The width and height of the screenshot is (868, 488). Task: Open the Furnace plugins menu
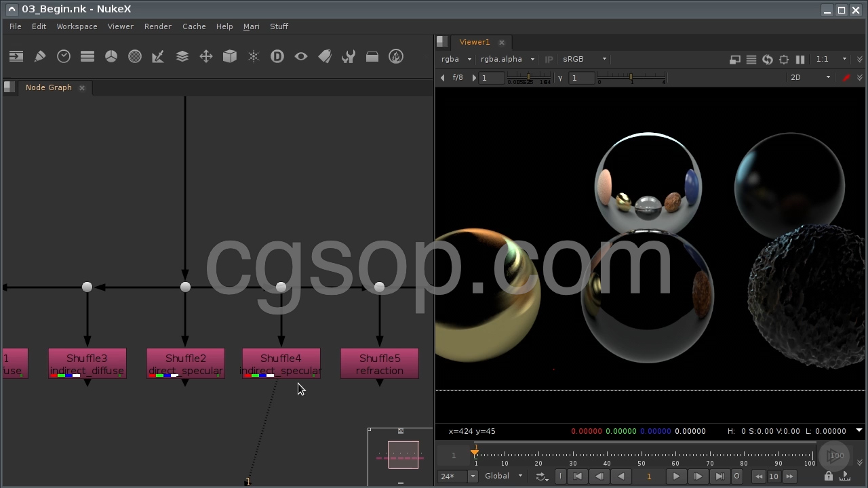[x=396, y=57]
